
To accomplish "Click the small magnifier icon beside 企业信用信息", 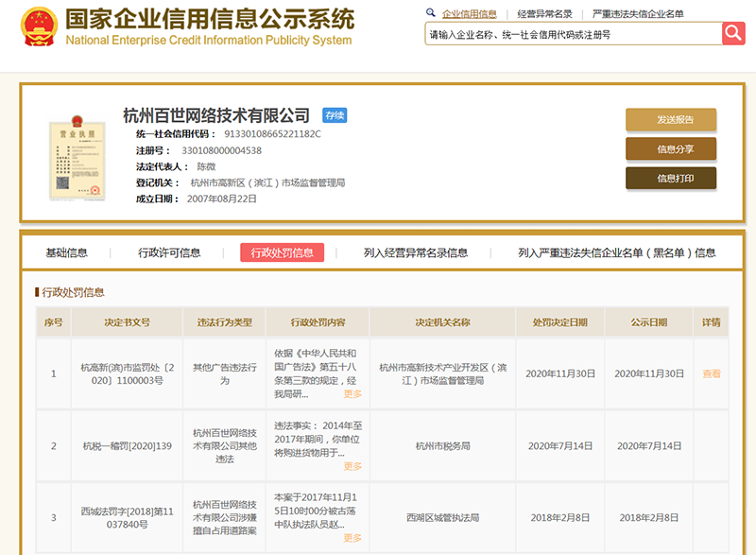I will 431,12.
